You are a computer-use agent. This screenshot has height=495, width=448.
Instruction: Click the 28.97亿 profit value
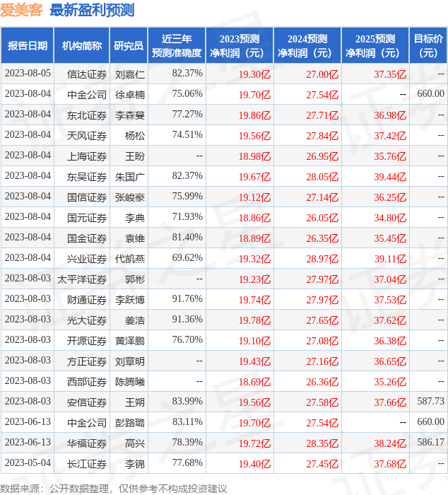322,259
